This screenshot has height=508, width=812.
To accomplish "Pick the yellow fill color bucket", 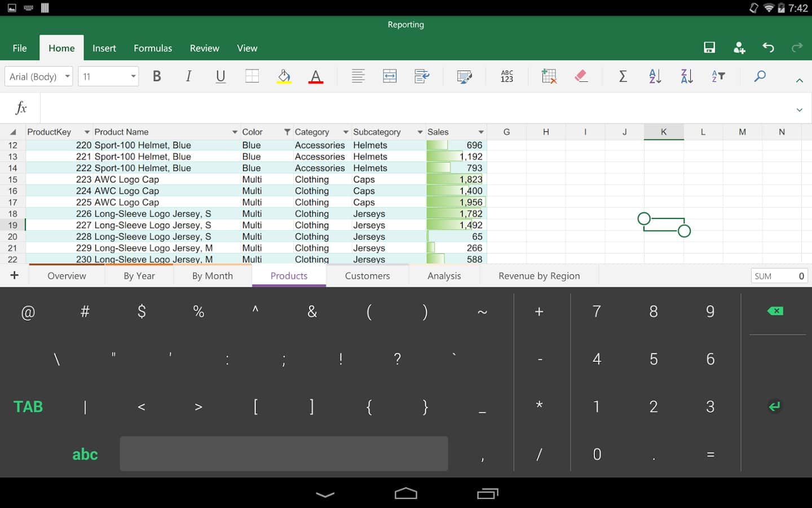I will (x=284, y=76).
